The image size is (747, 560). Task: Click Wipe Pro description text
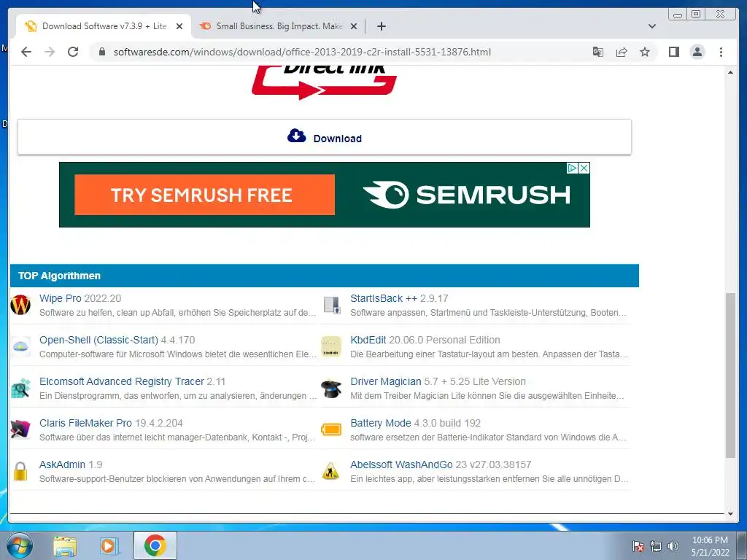click(x=178, y=313)
